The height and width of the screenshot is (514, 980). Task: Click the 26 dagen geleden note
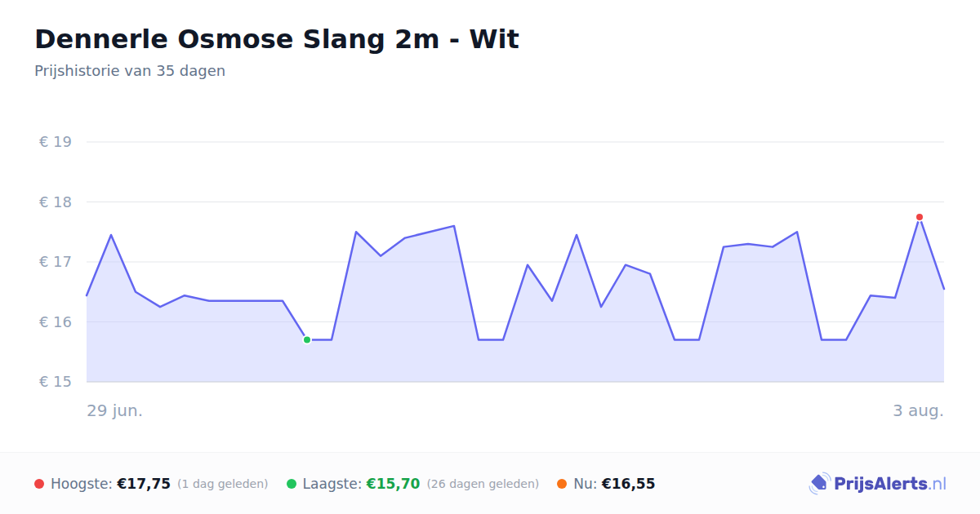[483, 484]
